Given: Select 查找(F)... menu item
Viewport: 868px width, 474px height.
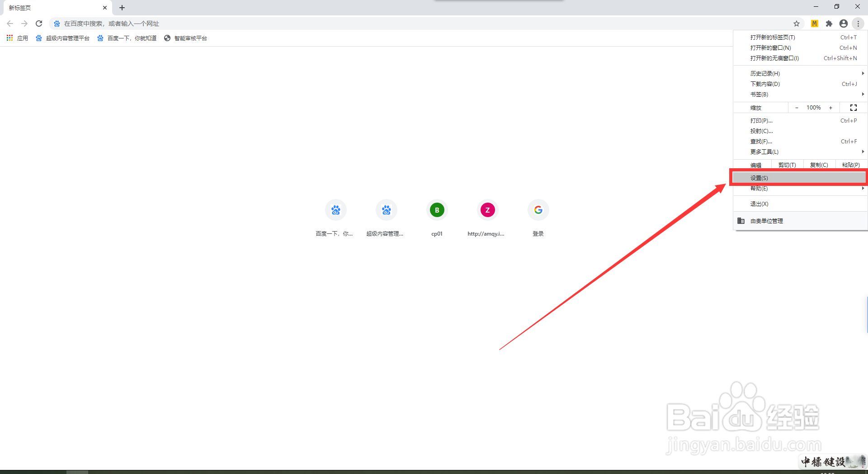Looking at the screenshot, I should [800, 142].
